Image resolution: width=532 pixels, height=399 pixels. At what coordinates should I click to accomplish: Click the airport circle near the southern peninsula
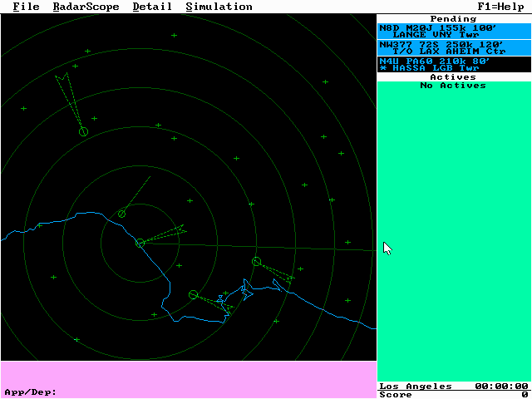click(x=193, y=295)
